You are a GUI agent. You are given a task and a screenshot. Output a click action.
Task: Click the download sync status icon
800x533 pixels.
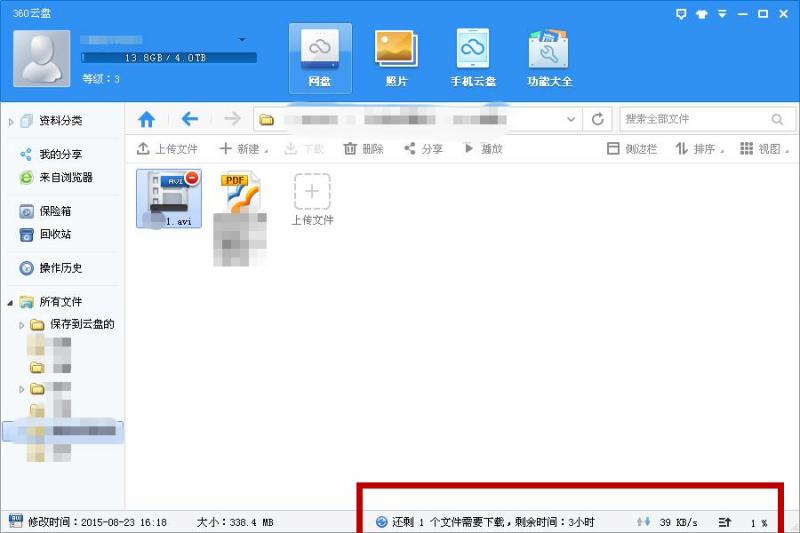[381, 522]
